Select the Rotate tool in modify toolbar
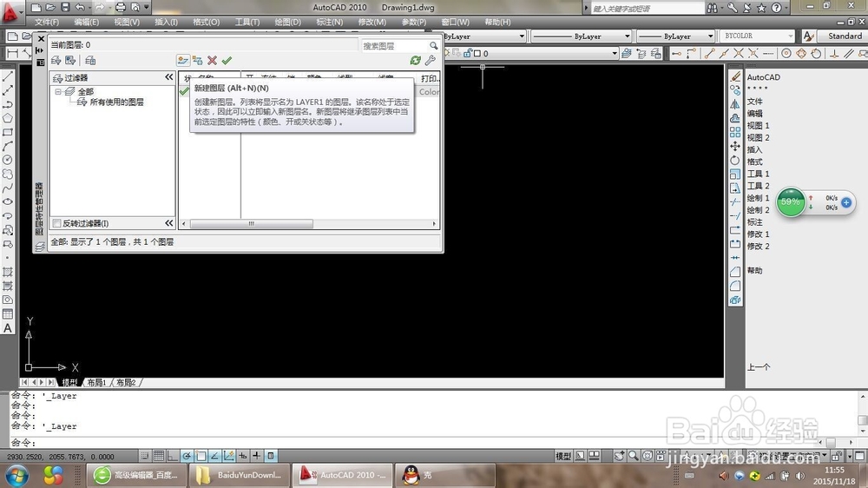Screen dimensions: 868x488 pyautogui.click(x=735, y=160)
